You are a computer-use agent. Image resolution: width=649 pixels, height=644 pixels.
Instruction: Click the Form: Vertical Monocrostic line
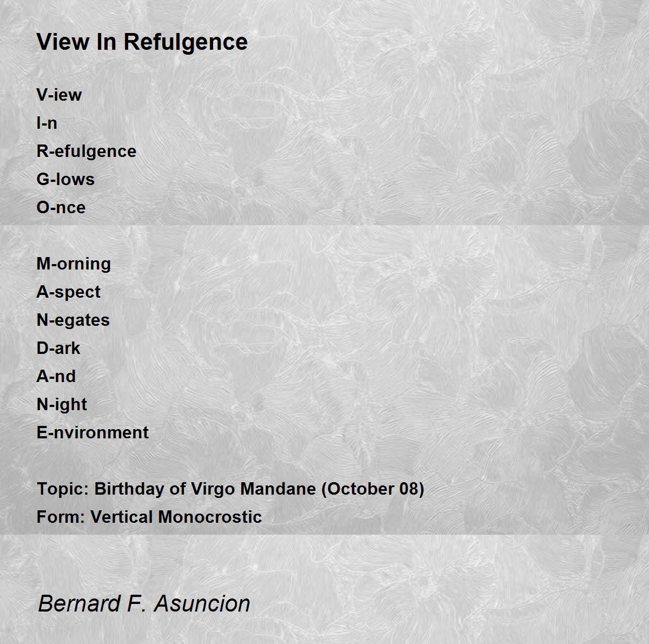tap(149, 517)
